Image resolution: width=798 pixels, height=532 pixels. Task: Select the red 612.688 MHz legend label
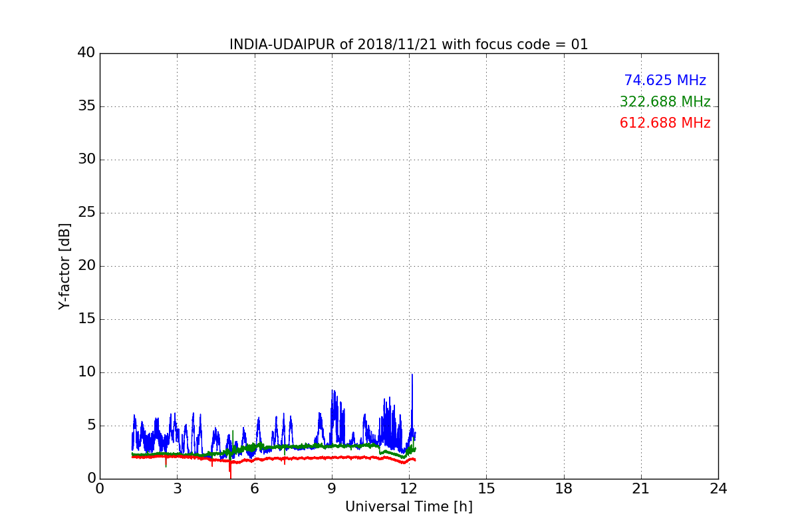pos(665,123)
